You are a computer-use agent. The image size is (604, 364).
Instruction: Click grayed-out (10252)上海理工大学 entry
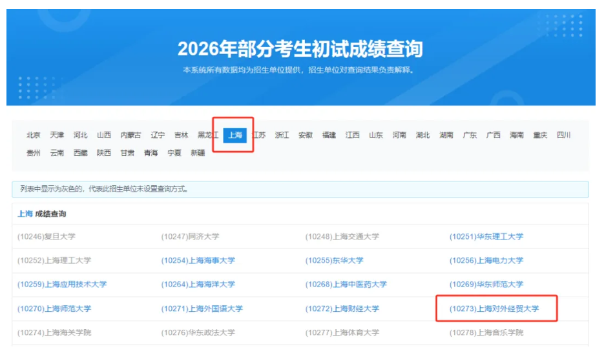click(x=54, y=261)
